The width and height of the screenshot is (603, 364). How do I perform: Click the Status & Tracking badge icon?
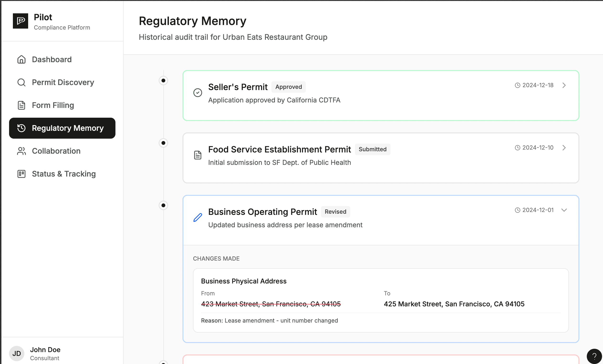[21, 174]
